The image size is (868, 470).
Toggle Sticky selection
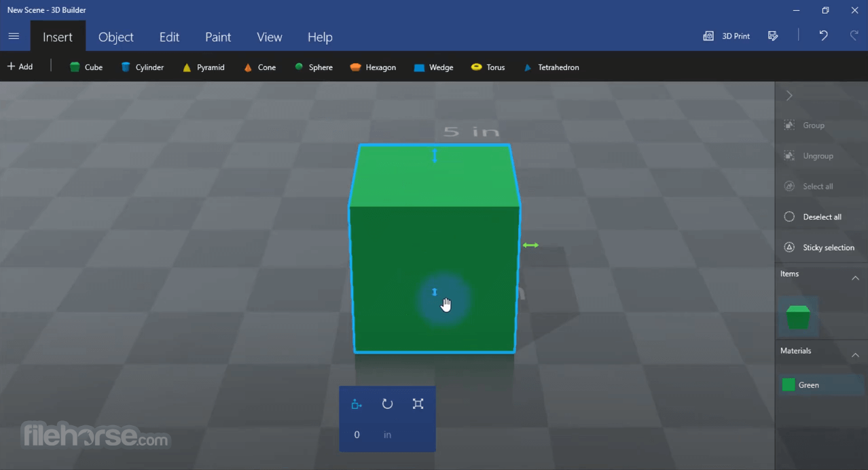point(819,247)
